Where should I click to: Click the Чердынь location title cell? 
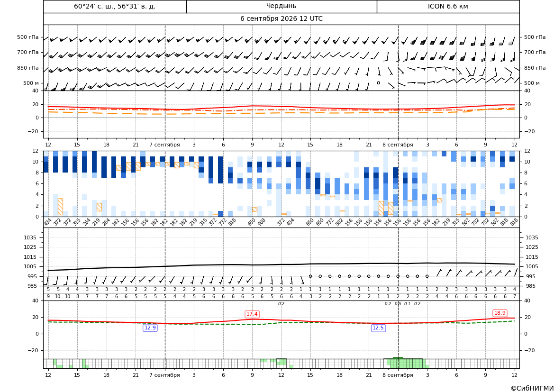(281, 6)
